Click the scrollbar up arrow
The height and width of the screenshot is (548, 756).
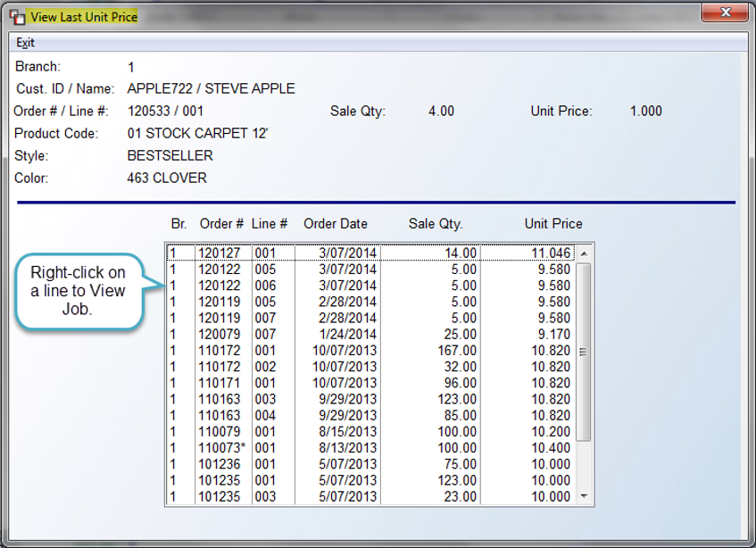coord(584,253)
